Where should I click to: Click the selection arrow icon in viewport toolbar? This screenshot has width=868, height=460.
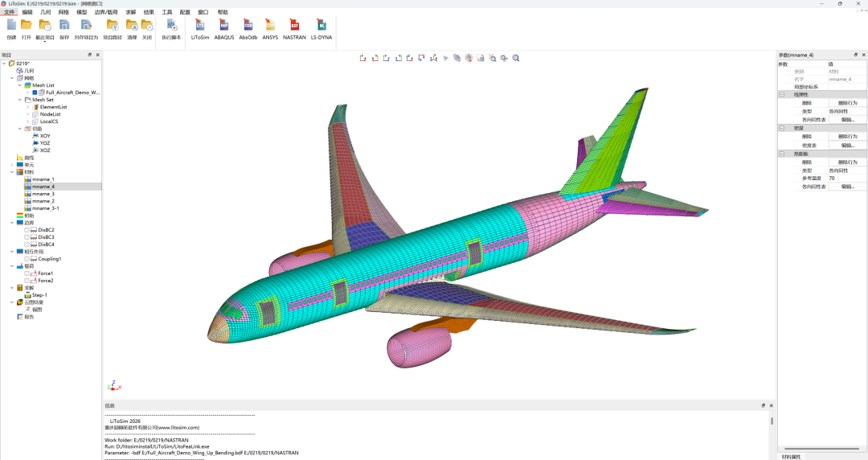[445, 58]
